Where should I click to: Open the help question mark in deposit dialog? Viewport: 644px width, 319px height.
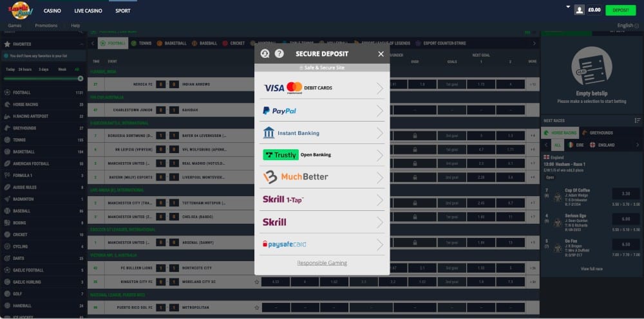(279, 54)
